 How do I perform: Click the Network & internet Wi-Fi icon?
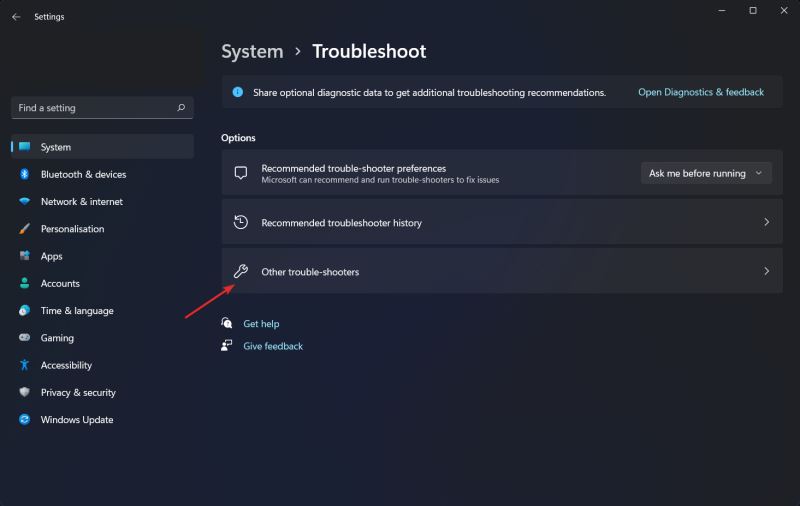click(24, 201)
